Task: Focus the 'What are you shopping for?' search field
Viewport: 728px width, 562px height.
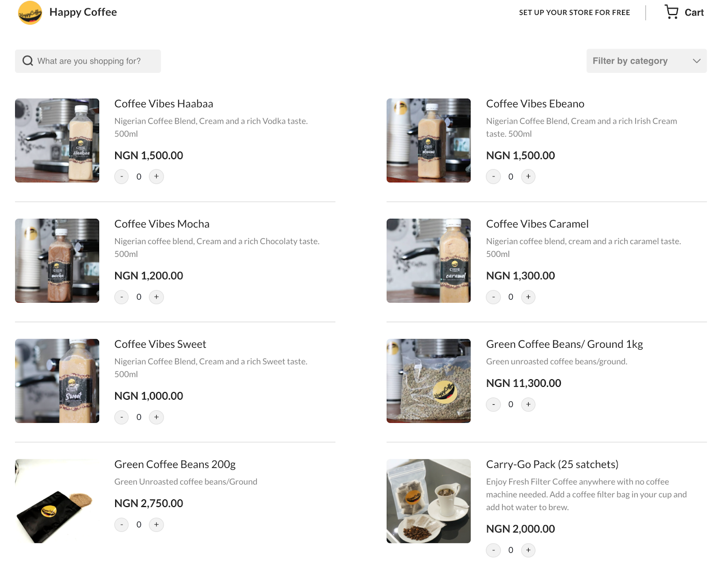Action: pyautogui.click(x=88, y=61)
